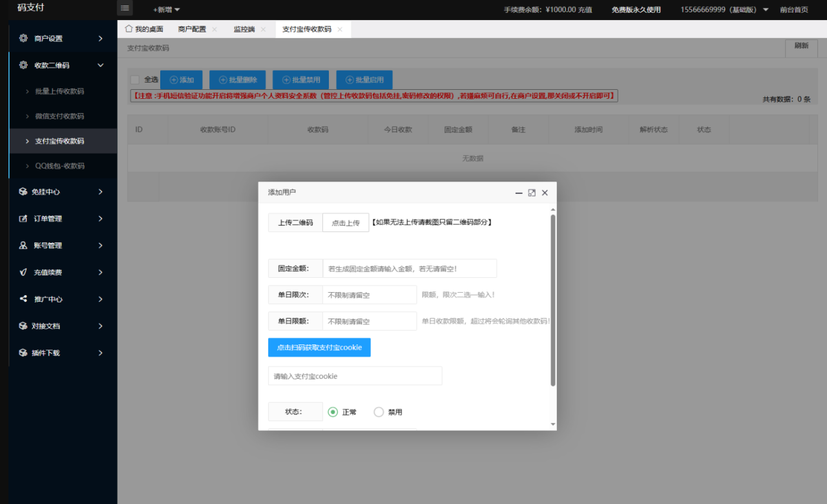Image resolution: width=827 pixels, height=504 pixels.
Task: Expand the 推广中心 menu chevron
Action: pyautogui.click(x=100, y=299)
